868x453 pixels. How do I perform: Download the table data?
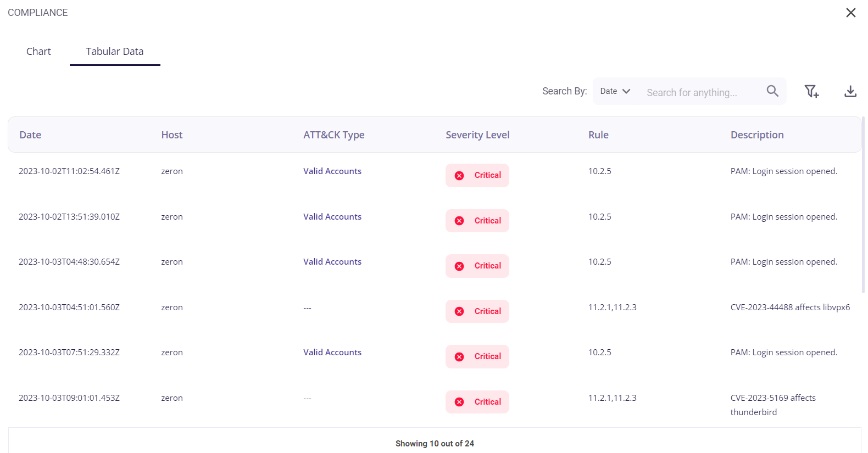(x=850, y=91)
